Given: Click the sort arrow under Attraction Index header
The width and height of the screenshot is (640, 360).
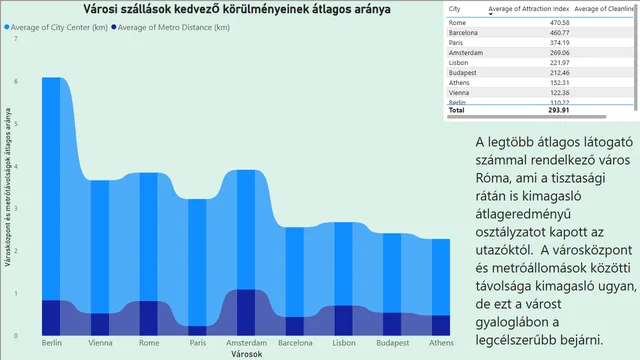Looking at the screenshot, I should 491,14.
